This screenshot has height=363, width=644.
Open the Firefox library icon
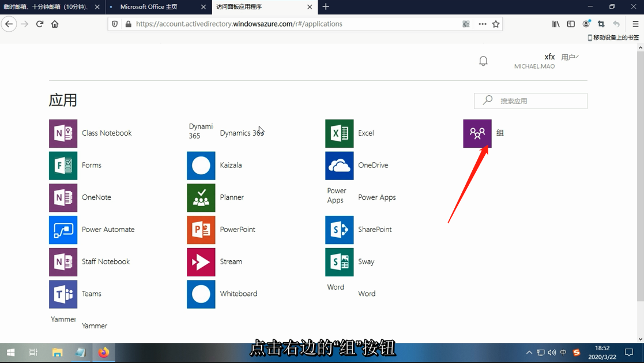pos(556,24)
